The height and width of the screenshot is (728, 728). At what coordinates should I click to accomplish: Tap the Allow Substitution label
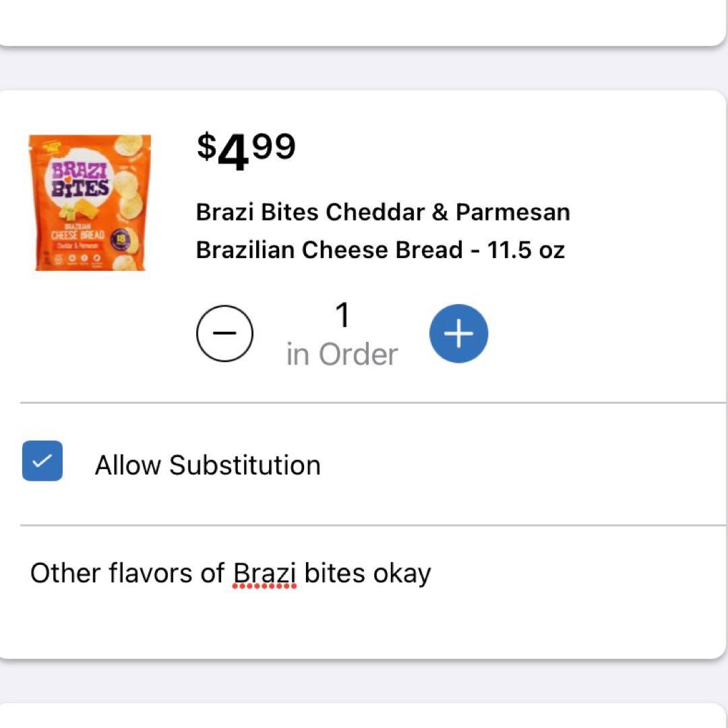pos(208,465)
